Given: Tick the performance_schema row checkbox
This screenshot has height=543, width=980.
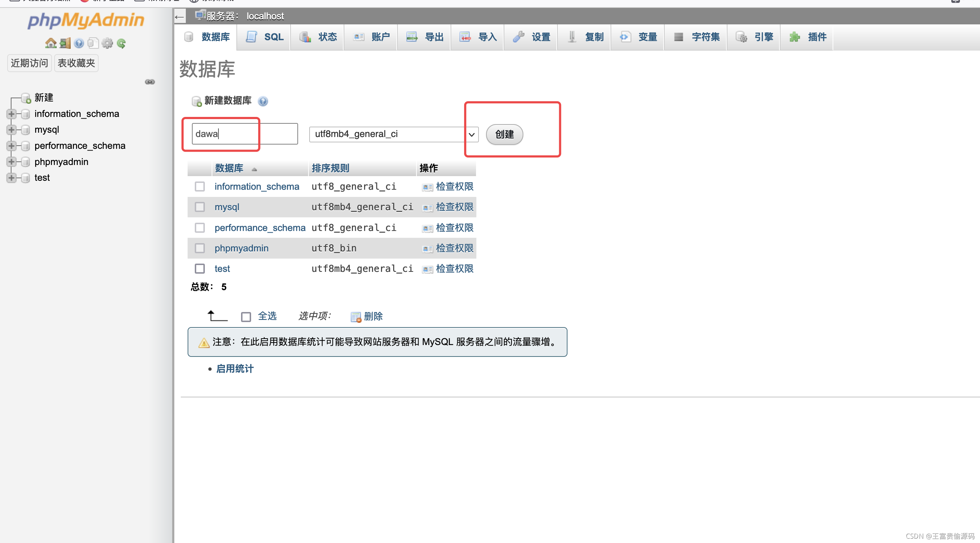Looking at the screenshot, I should point(200,228).
